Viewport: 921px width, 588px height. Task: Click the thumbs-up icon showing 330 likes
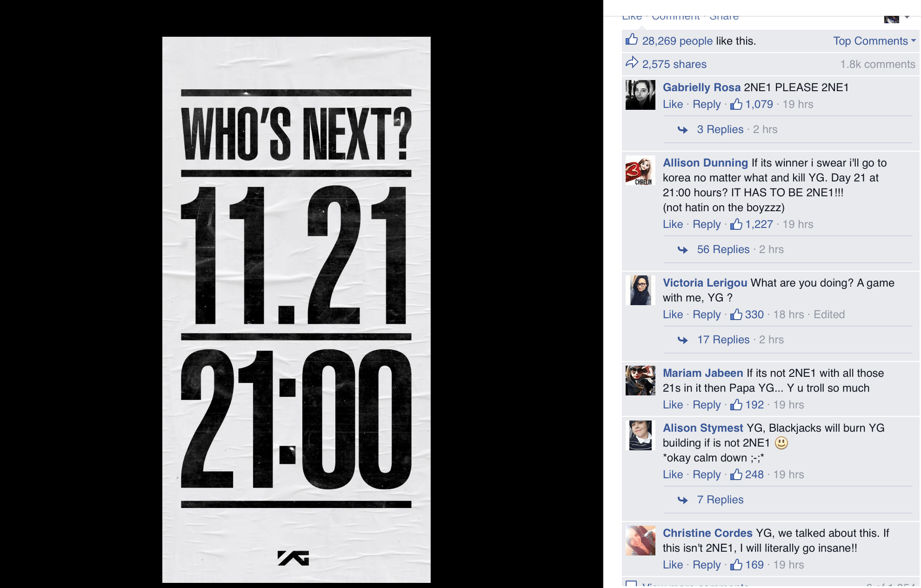point(736,314)
